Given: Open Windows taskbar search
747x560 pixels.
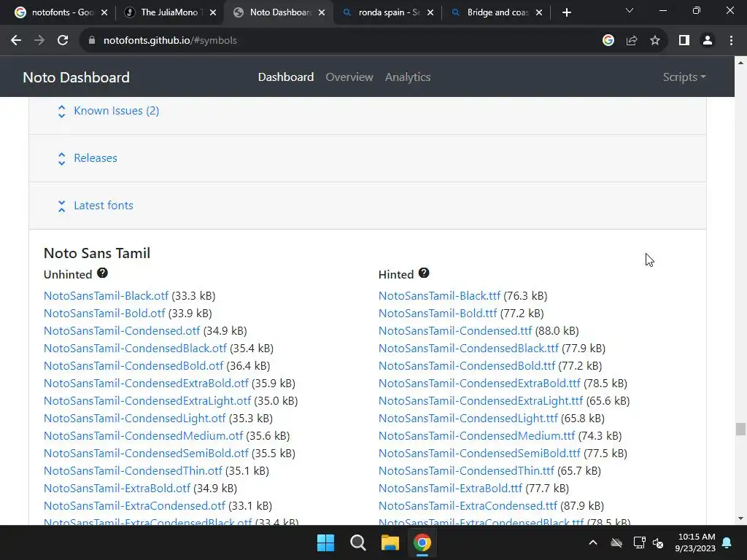Looking at the screenshot, I should click(x=357, y=542).
